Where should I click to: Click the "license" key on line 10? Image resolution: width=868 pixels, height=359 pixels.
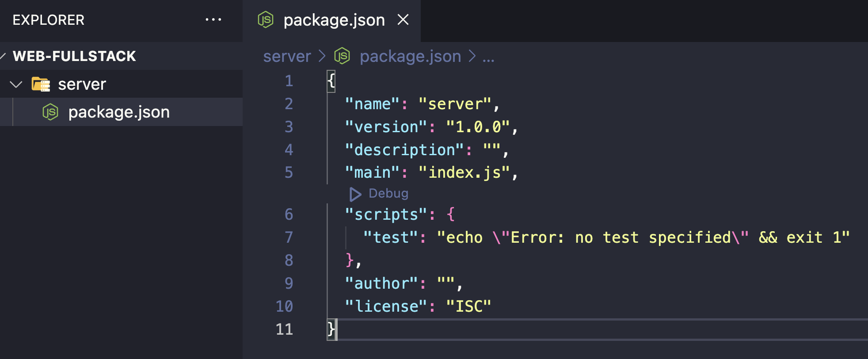coord(387,306)
